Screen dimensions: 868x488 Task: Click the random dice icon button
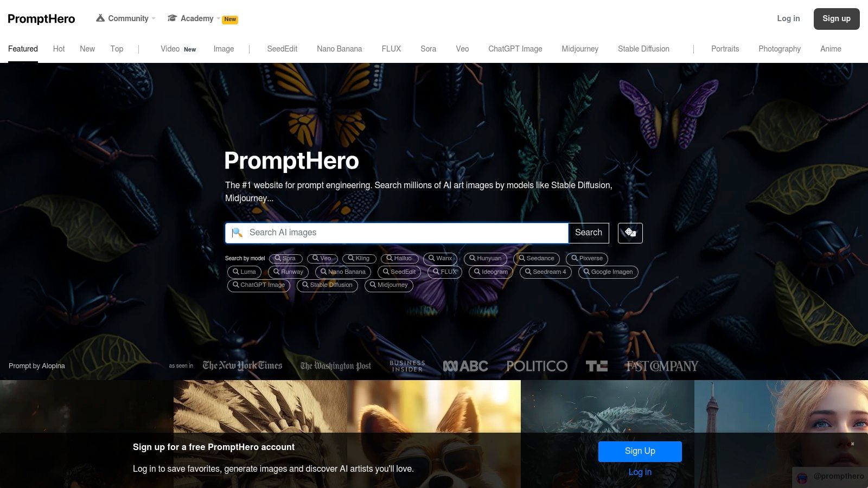pyautogui.click(x=630, y=233)
